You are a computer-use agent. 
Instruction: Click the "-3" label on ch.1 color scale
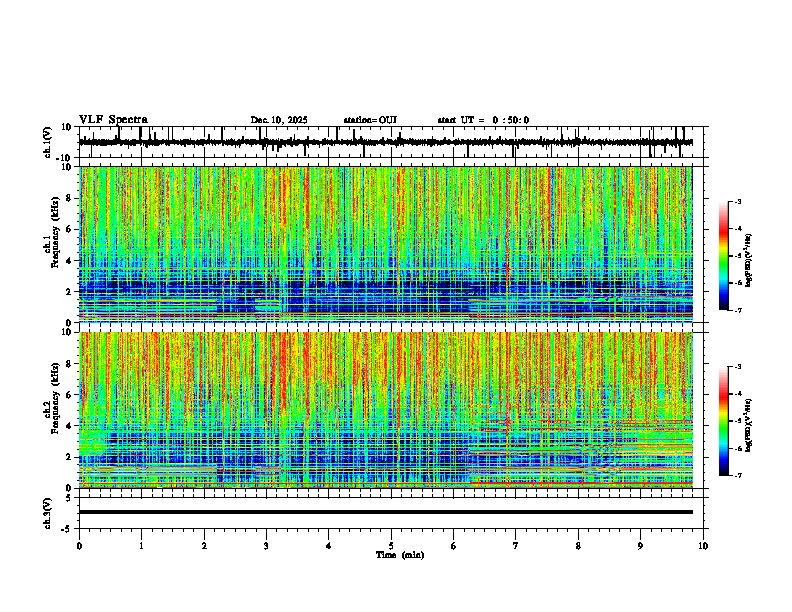[738, 201]
